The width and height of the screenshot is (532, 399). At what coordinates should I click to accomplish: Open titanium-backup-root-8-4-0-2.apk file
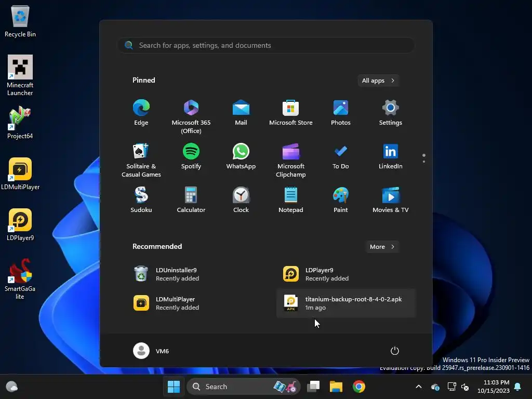(x=346, y=303)
